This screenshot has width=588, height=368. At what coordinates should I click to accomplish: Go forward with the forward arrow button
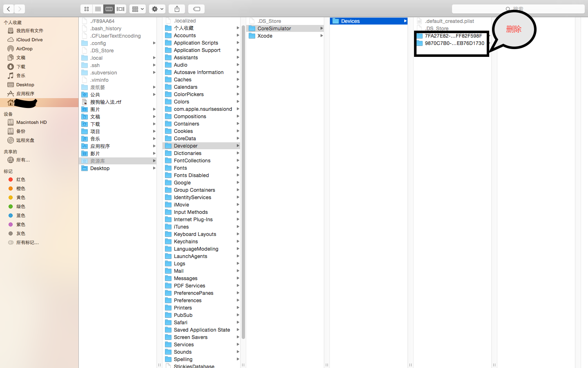(20, 9)
